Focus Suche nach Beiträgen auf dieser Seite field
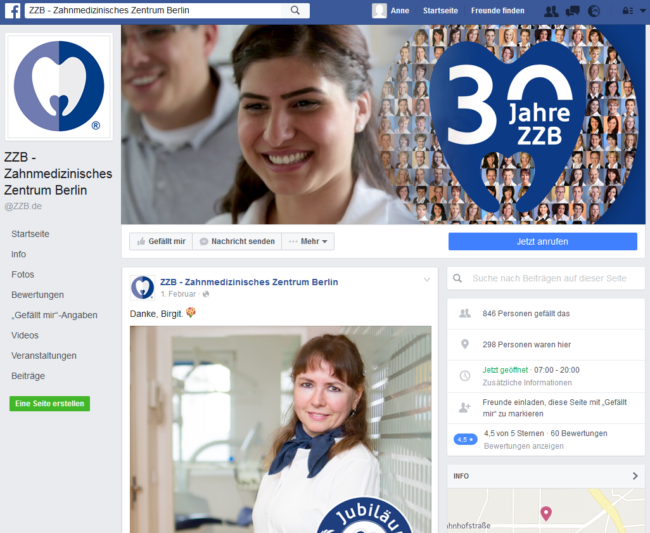The width and height of the screenshot is (650, 533). tap(549, 278)
